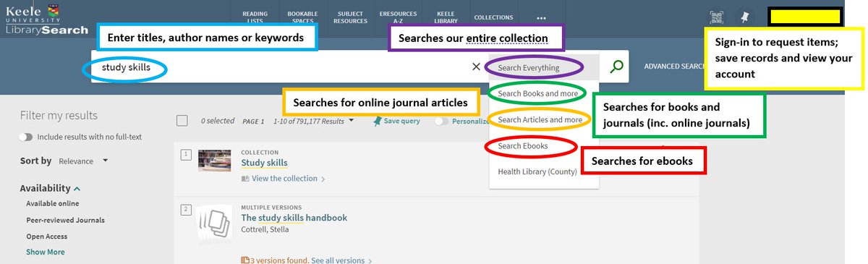The width and height of the screenshot is (868, 264).
Task: Open Advanced Search link
Action: [674, 67]
